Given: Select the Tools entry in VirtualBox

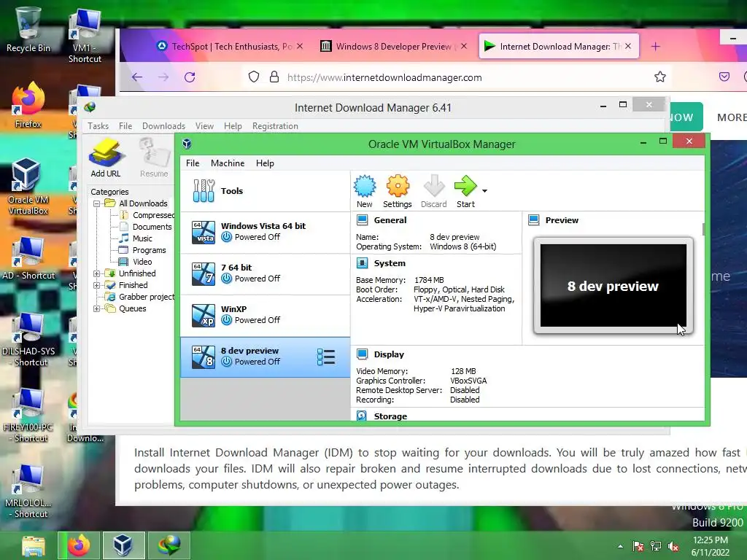Looking at the screenshot, I should pos(265,191).
